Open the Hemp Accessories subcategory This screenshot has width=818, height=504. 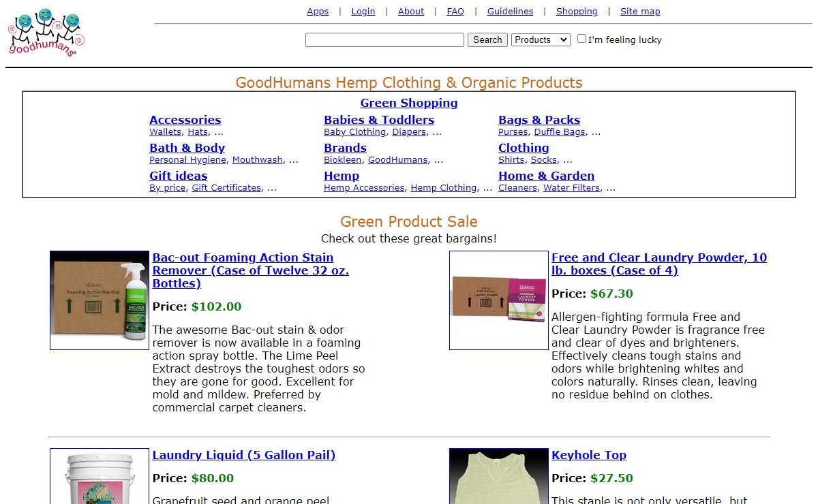pyautogui.click(x=364, y=188)
